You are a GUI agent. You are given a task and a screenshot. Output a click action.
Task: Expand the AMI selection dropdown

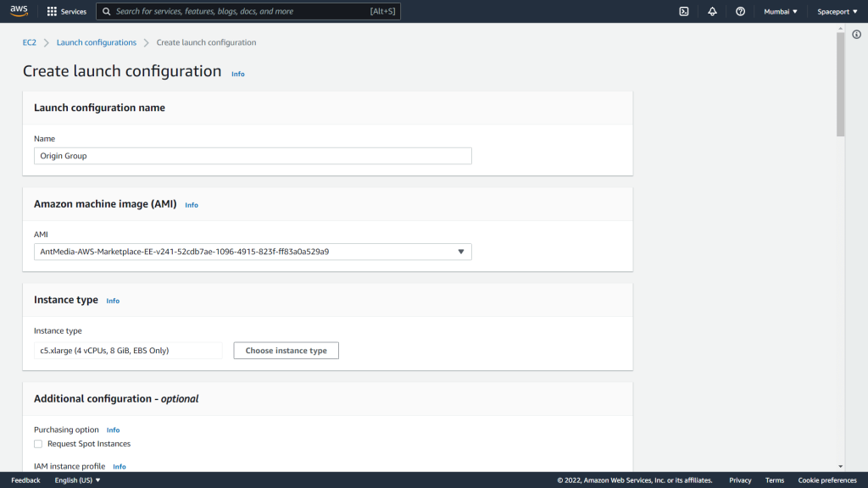(x=253, y=252)
